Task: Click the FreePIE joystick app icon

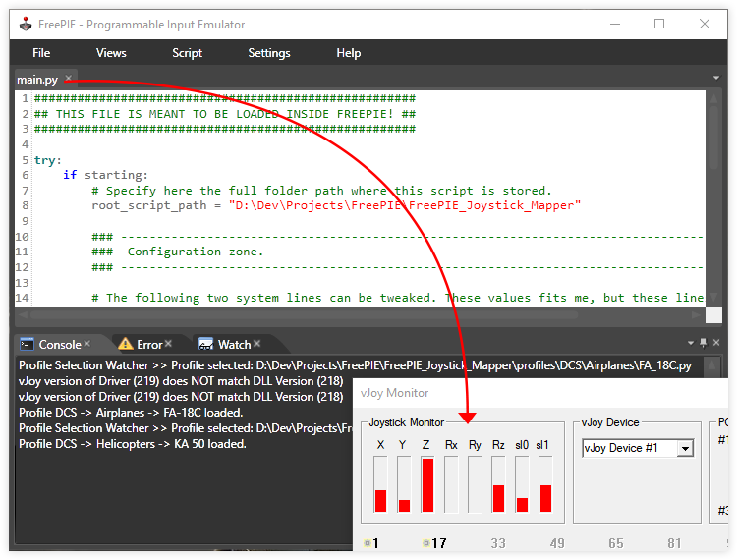Action: point(26,24)
